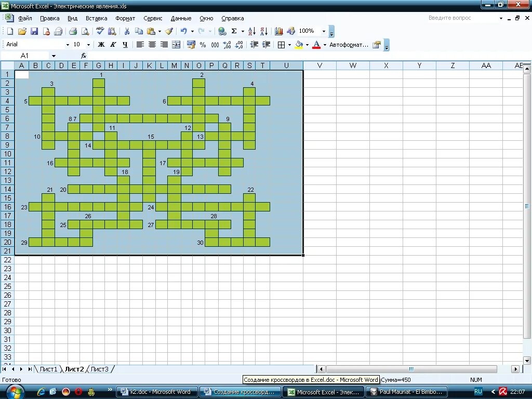
Task: Expand the AutoSum functions dropdown arrow
Action: pos(243,31)
